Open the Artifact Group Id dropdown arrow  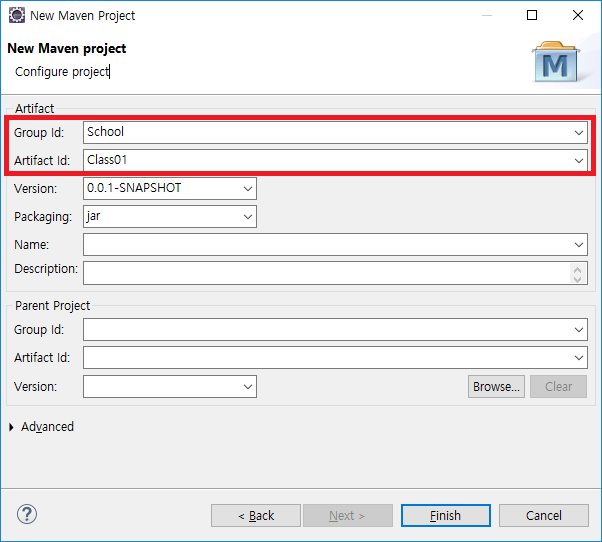pyautogui.click(x=579, y=133)
